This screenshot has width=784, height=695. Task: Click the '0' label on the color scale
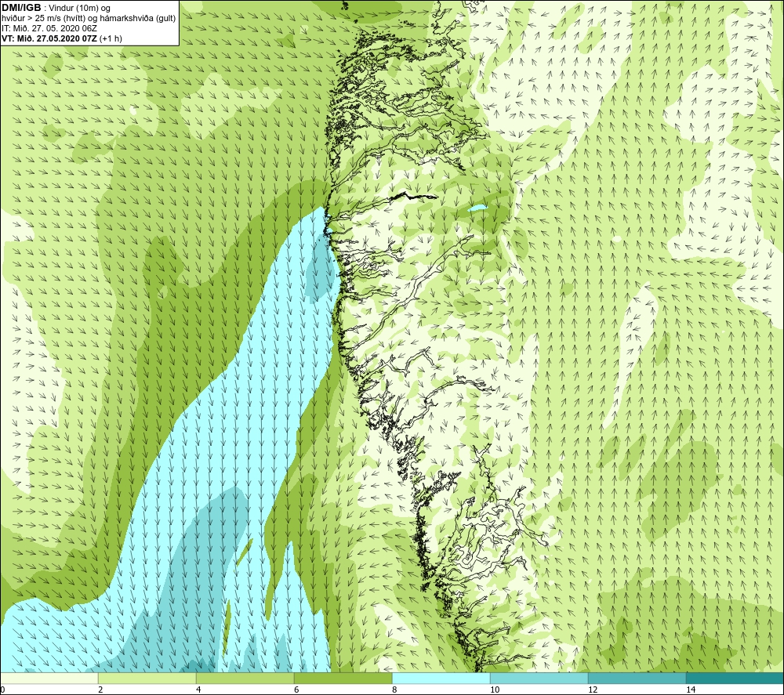tap(2, 690)
